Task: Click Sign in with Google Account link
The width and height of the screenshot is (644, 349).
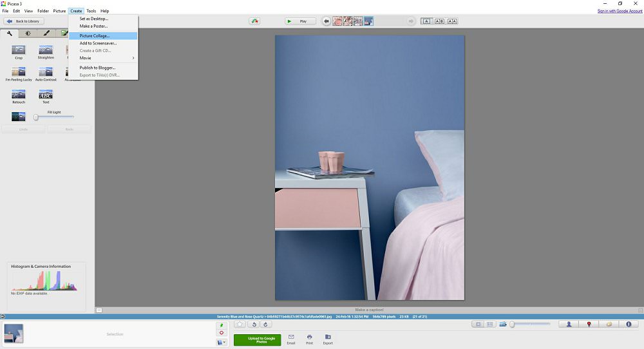Action: coord(620,11)
